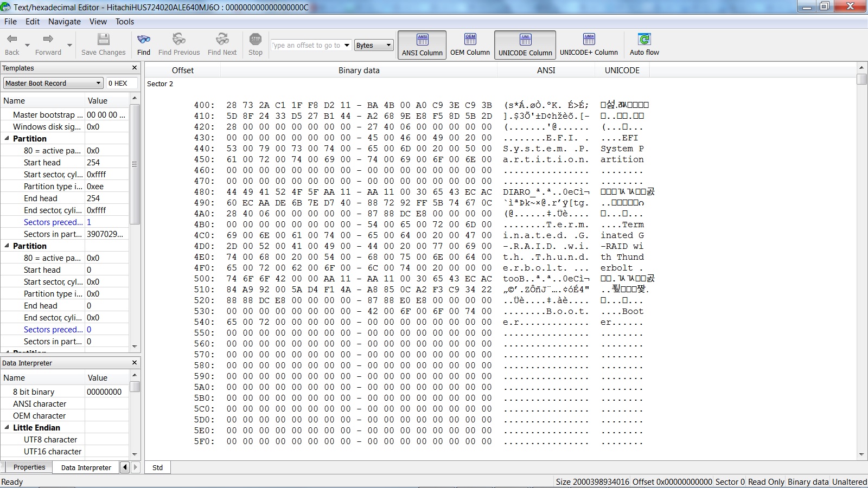
Task: Click the Find Previous icon
Action: point(179,39)
